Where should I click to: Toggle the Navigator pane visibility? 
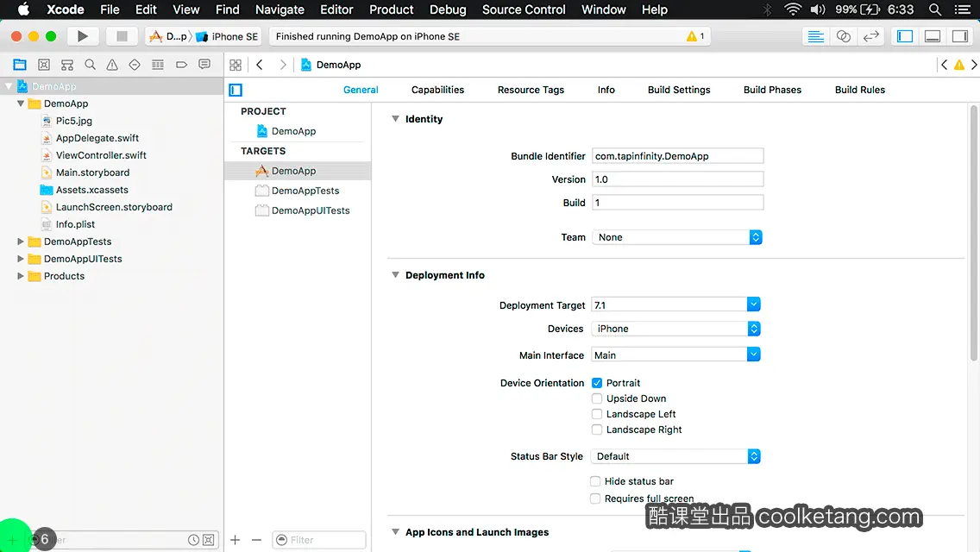tap(905, 36)
